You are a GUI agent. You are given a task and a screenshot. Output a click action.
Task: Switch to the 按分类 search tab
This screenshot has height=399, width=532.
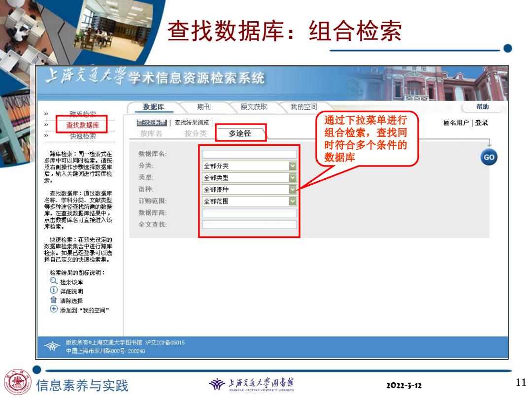196,133
